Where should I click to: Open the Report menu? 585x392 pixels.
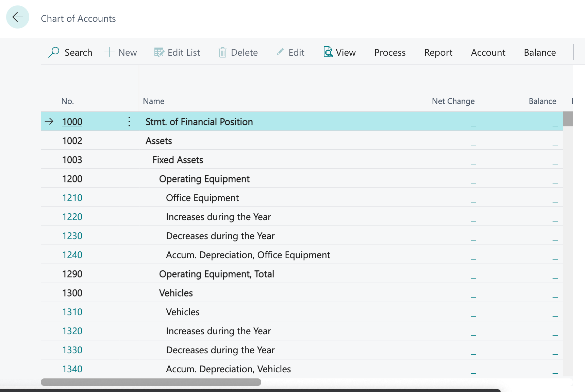[438, 52]
